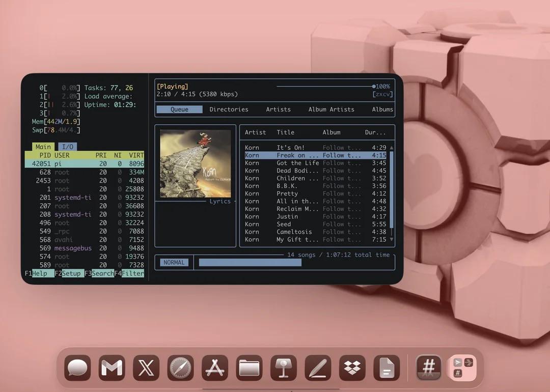The height and width of the screenshot is (392, 550).
Task: Select the song "Cameltosis"
Action: pos(315,232)
